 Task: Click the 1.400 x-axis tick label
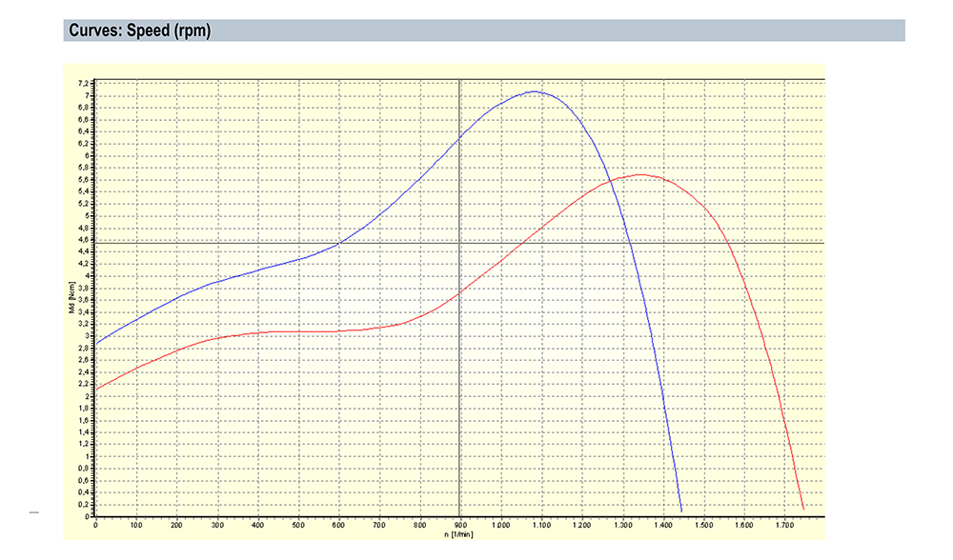tap(662, 525)
